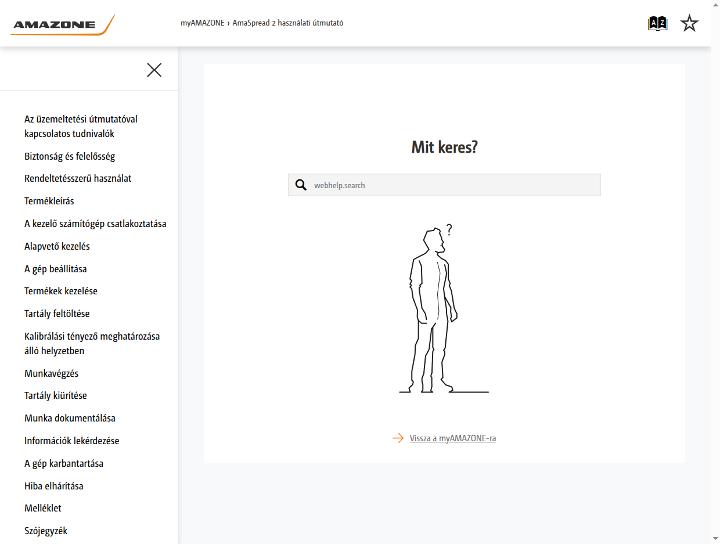The image size is (720, 544).
Task: Click the magnifying glass search icon
Action: point(301,185)
